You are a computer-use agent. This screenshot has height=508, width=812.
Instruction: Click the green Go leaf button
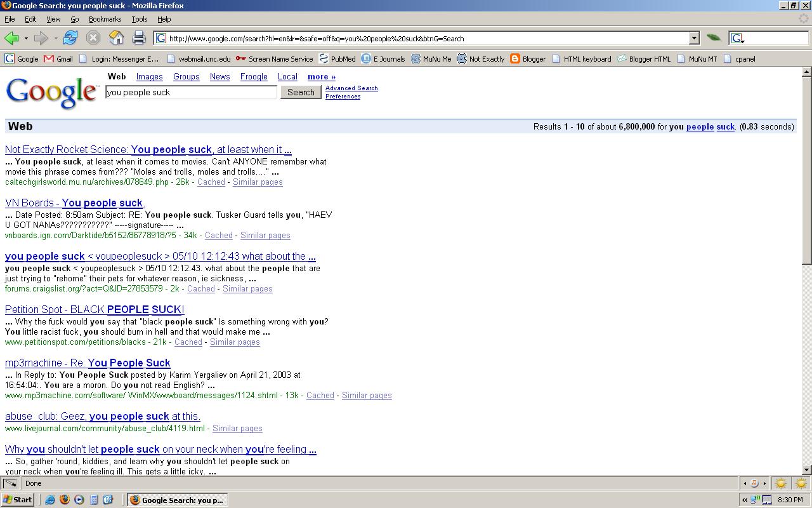[714, 38]
